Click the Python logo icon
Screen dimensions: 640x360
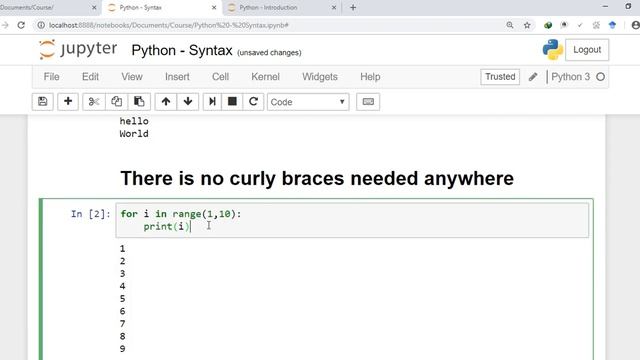553,50
